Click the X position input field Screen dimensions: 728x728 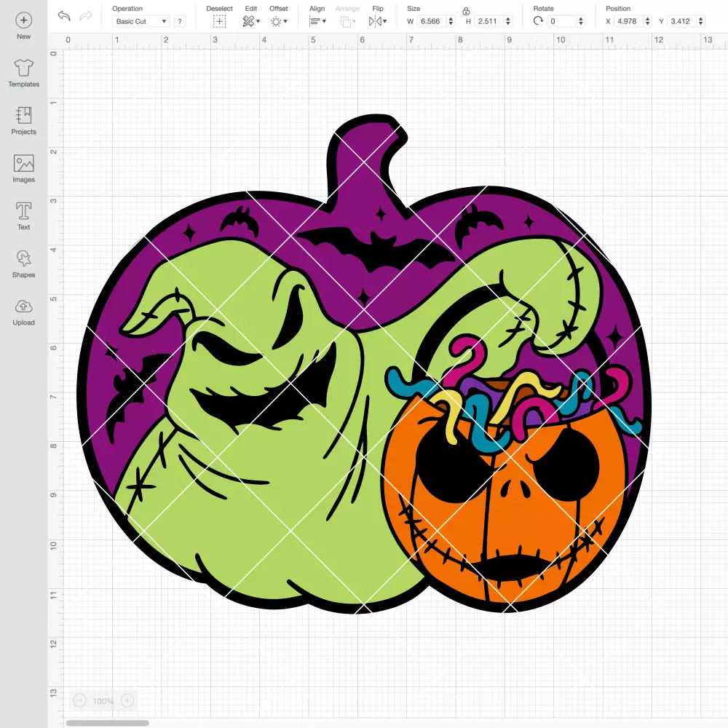628,21
